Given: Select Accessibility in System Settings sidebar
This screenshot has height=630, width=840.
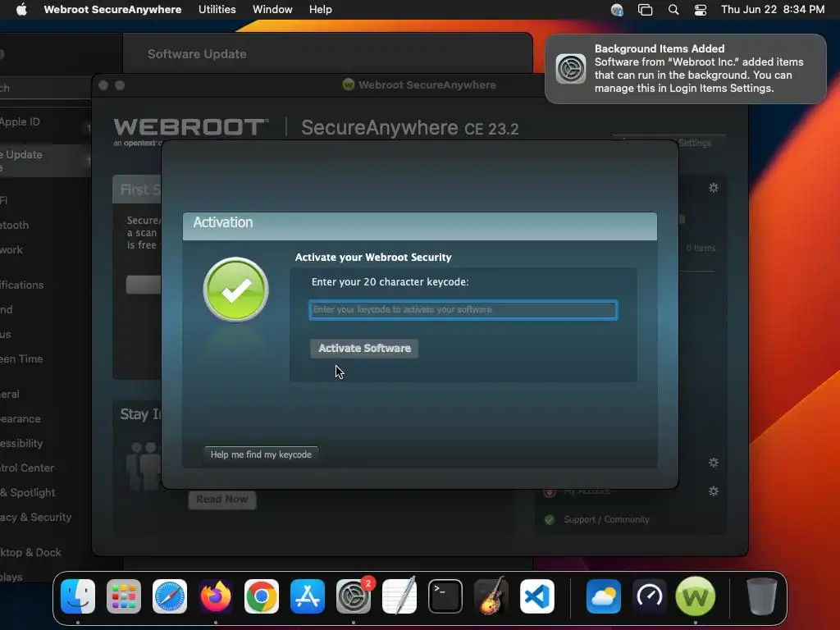Looking at the screenshot, I should (x=21, y=443).
